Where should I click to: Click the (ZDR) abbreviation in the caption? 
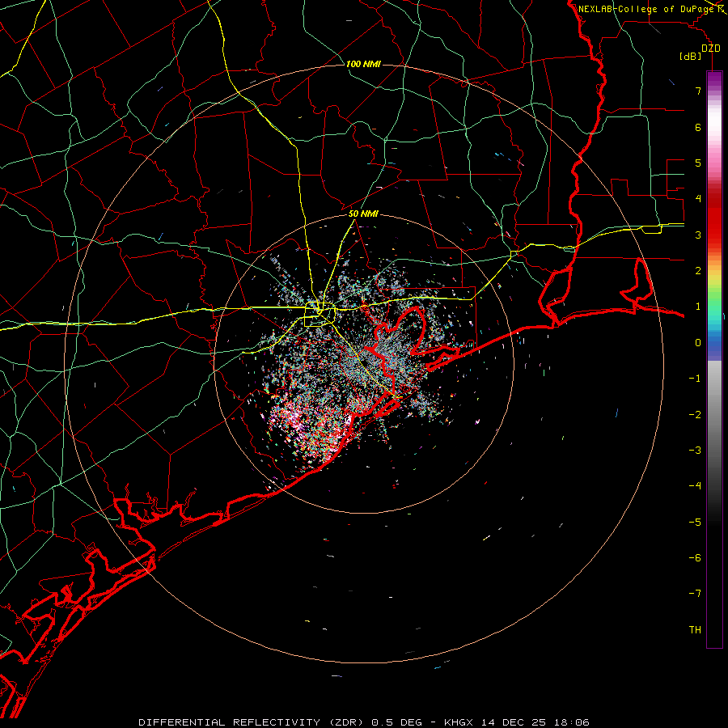(347, 722)
